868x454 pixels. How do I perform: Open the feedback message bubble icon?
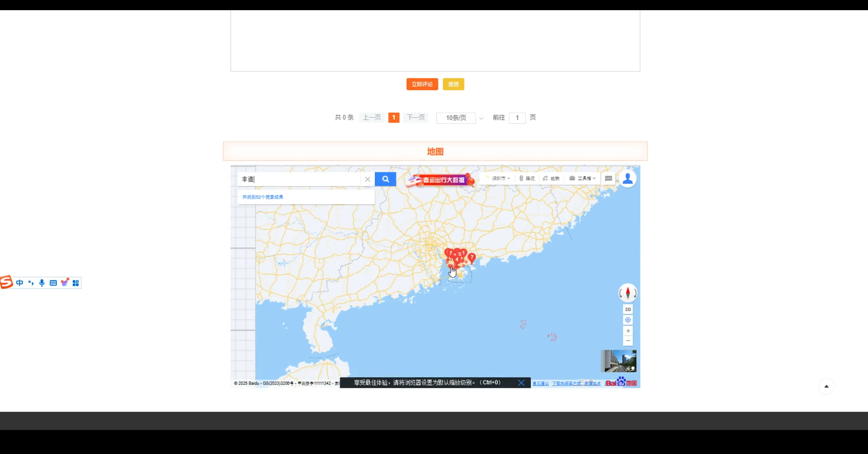point(608,178)
